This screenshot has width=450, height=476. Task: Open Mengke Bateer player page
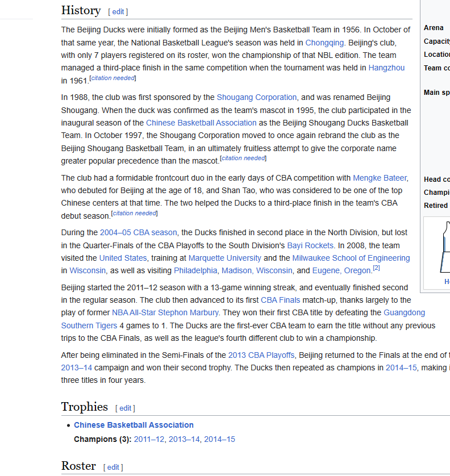pyautogui.click(x=380, y=178)
